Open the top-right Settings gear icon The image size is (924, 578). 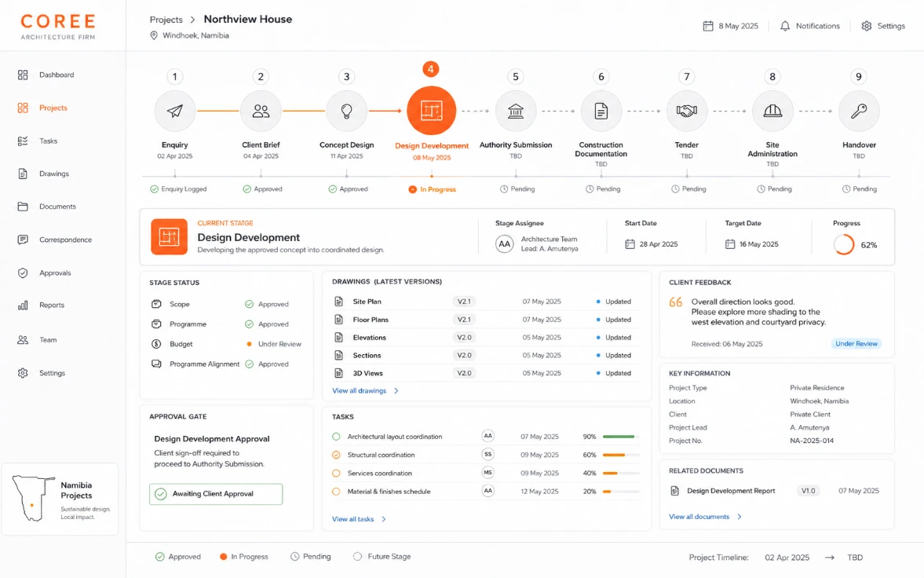866,26
